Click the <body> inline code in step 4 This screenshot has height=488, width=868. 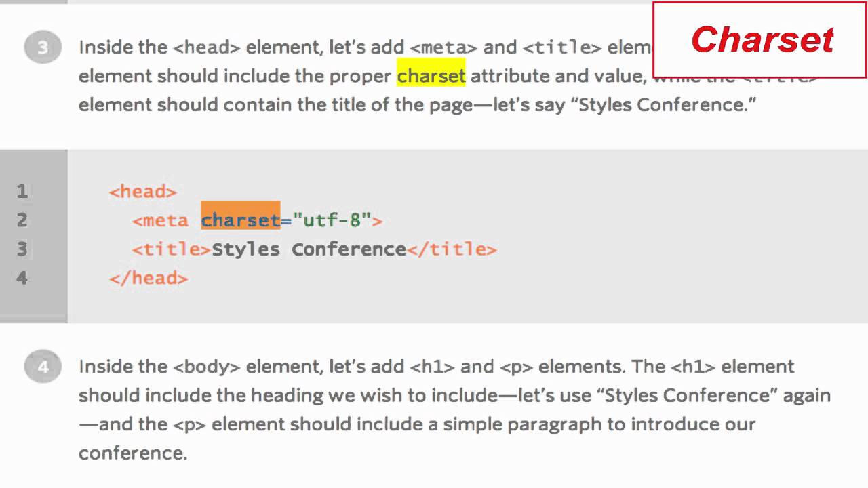(207, 367)
